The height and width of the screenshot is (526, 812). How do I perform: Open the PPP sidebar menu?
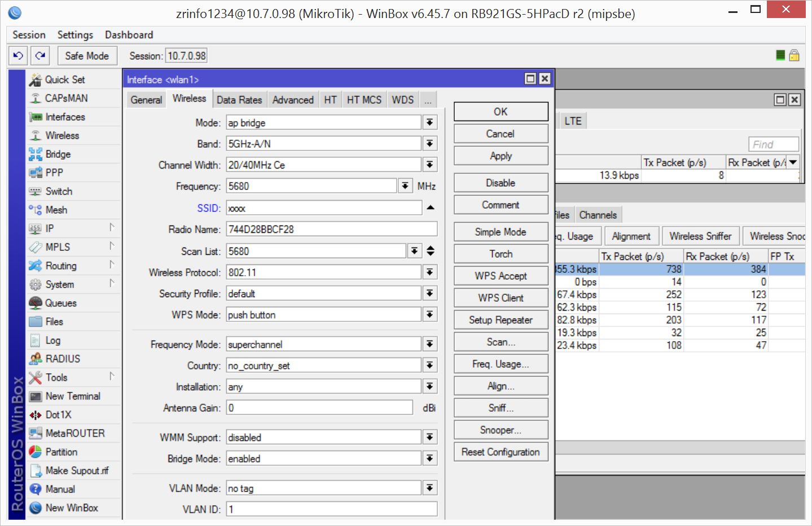click(x=74, y=173)
